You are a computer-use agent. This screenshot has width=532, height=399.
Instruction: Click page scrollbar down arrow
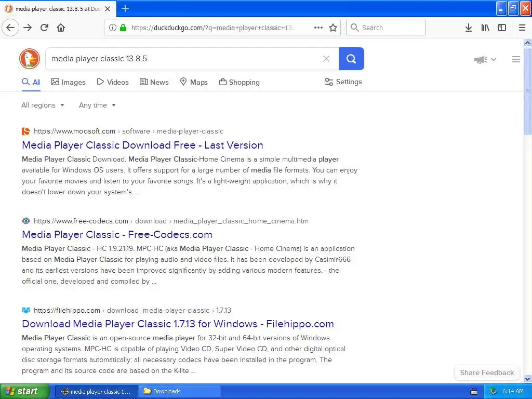(x=528, y=379)
